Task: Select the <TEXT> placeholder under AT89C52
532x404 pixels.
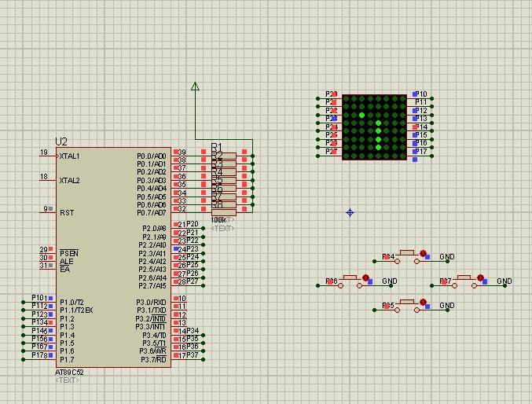Action: (x=67, y=380)
